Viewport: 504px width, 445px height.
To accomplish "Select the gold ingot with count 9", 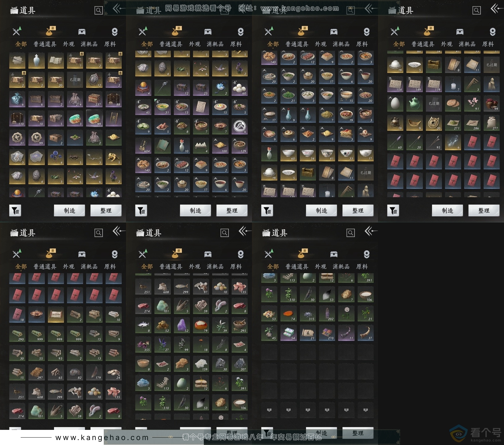I will pos(414,123).
